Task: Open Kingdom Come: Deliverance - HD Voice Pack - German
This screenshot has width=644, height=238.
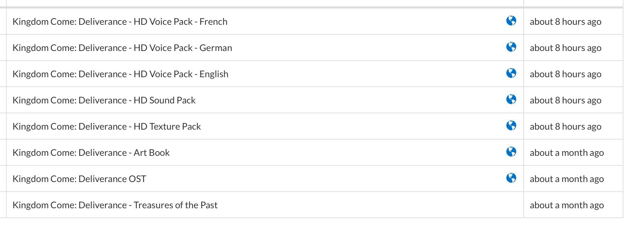Action: (x=122, y=48)
